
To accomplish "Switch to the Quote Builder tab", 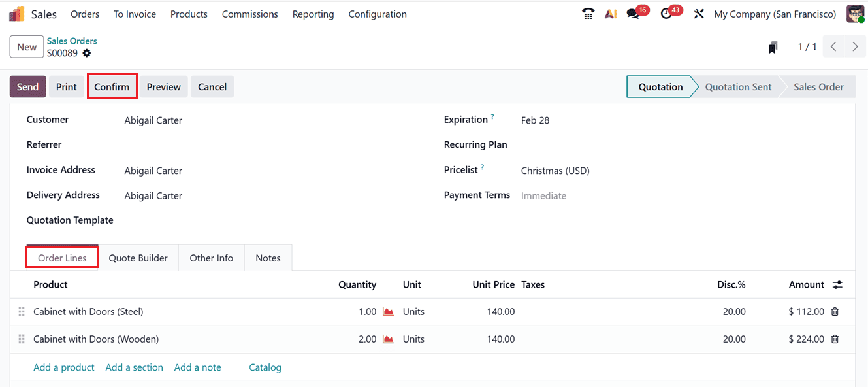I will (138, 258).
